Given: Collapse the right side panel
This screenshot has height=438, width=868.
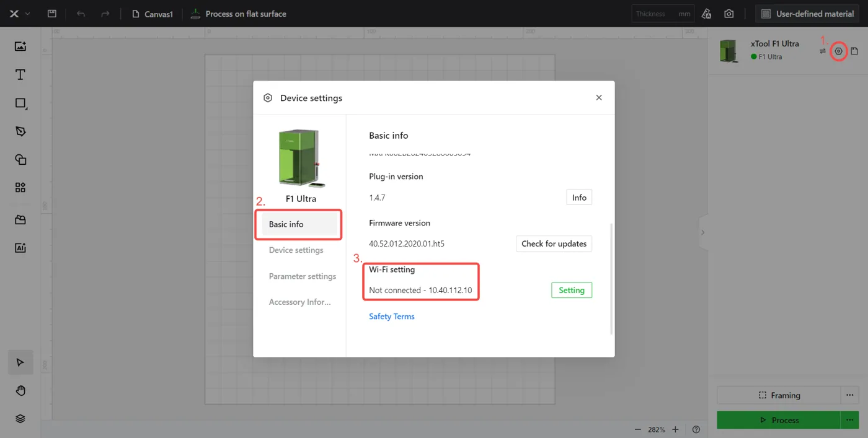Looking at the screenshot, I should tap(703, 232).
